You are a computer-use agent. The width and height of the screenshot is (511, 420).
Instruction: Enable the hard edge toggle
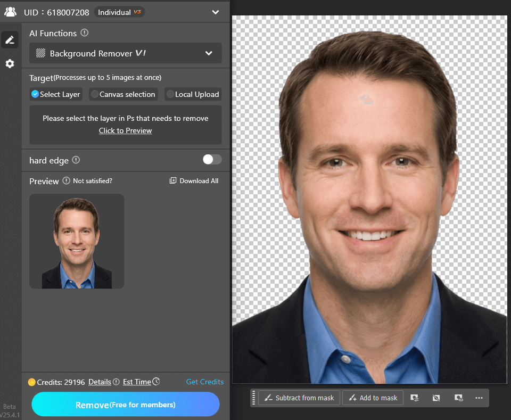click(211, 160)
